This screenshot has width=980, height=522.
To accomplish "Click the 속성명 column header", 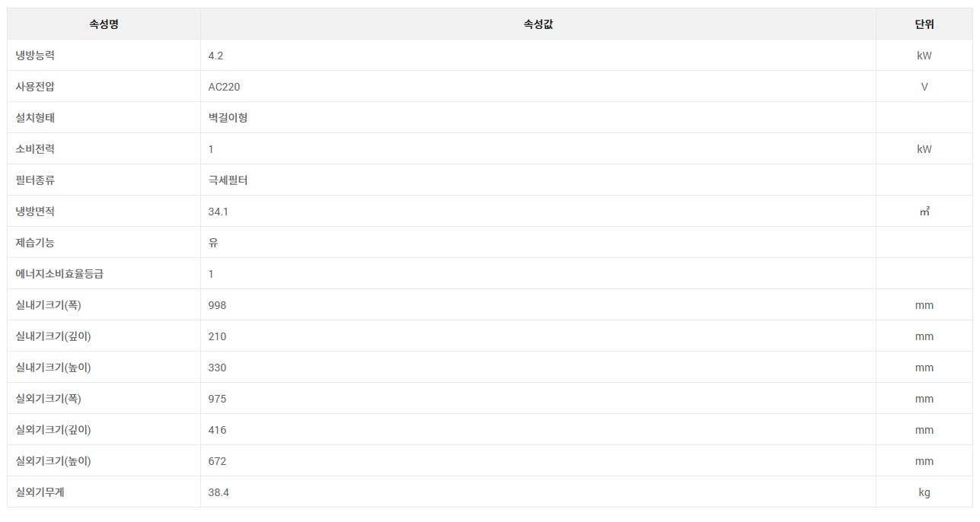I will 104,24.
